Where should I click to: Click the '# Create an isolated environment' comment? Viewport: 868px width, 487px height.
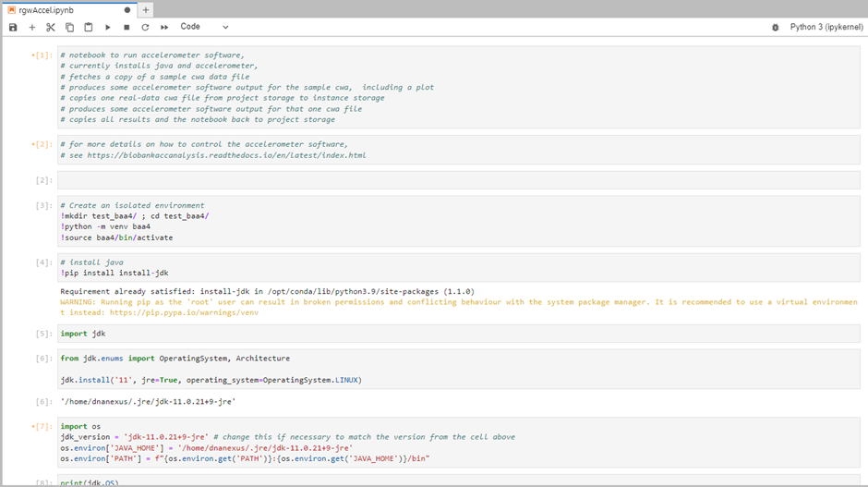tap(132, 205)
